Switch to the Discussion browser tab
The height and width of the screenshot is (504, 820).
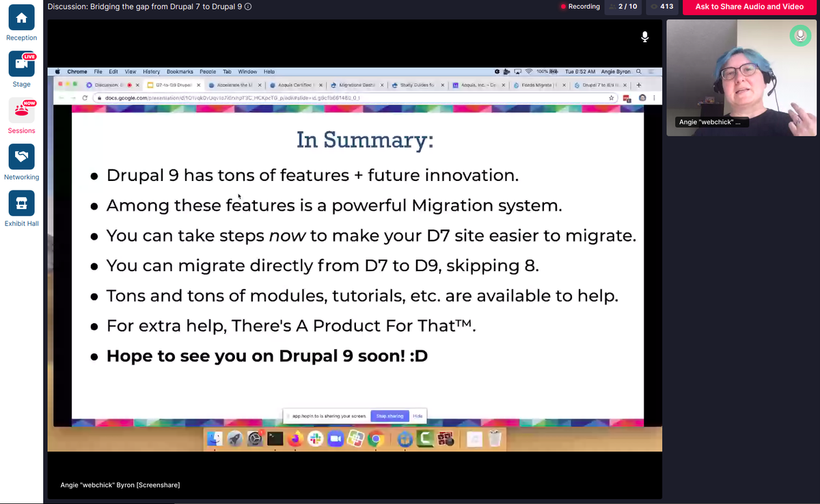112,85
